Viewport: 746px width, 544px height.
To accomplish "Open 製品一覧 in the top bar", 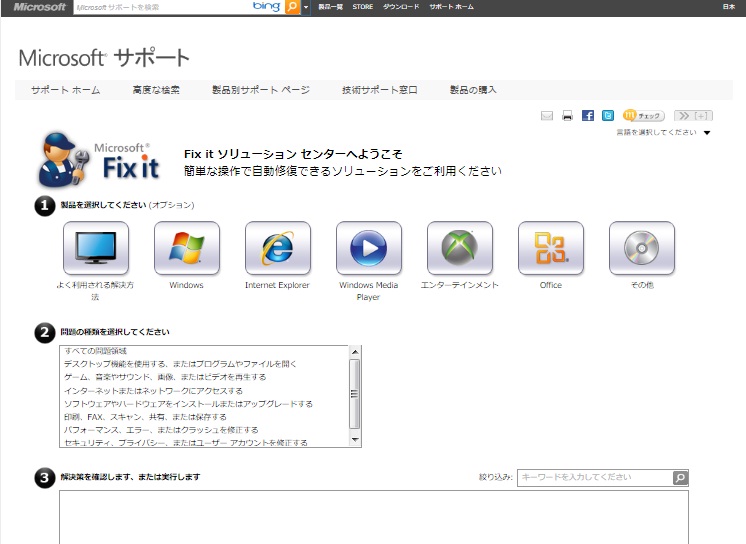I will click(331, 7).
